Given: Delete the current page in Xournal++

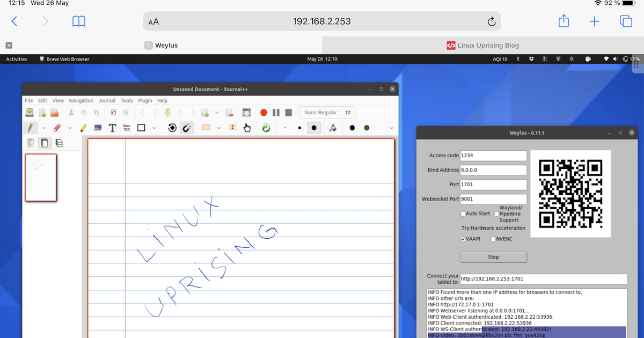Looking at the screenshot, I should click(229, 113).
